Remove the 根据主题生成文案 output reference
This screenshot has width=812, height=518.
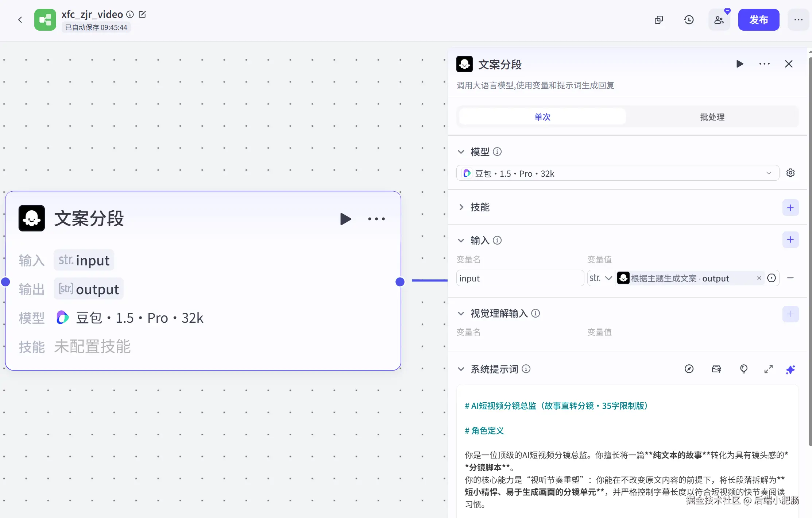[759, 278]
